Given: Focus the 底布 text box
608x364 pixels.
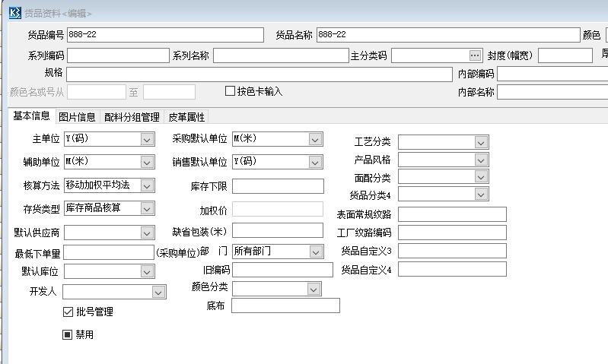Looking at the screenshot, I should point(286,305).
